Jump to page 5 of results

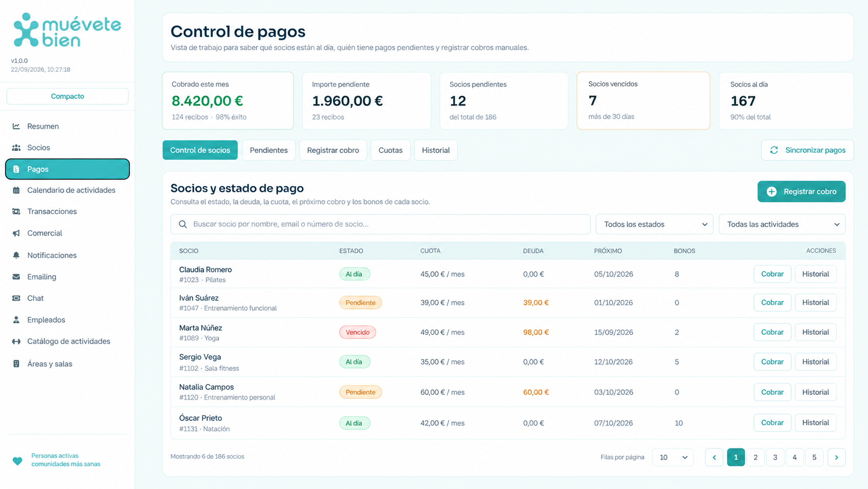[814, 457]
